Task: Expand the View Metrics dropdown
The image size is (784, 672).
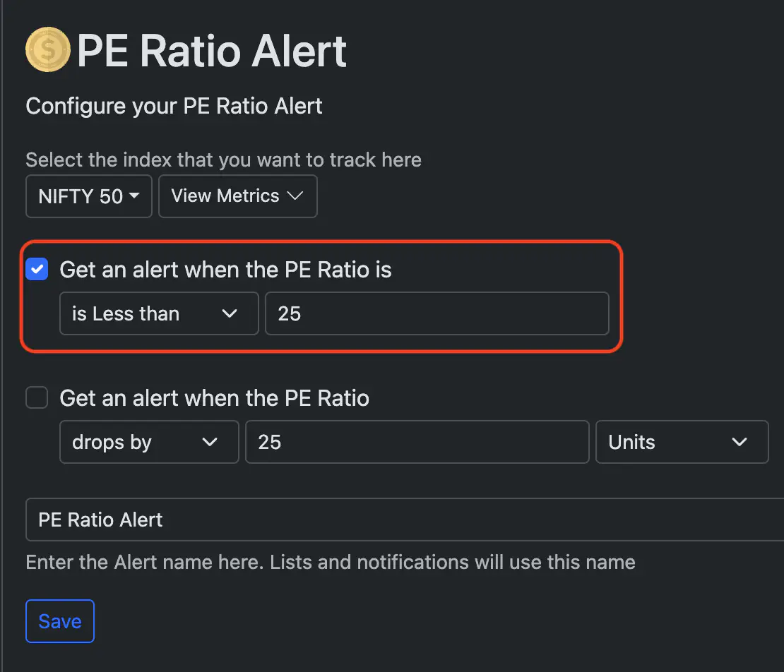Action: [x=238, y=196]
